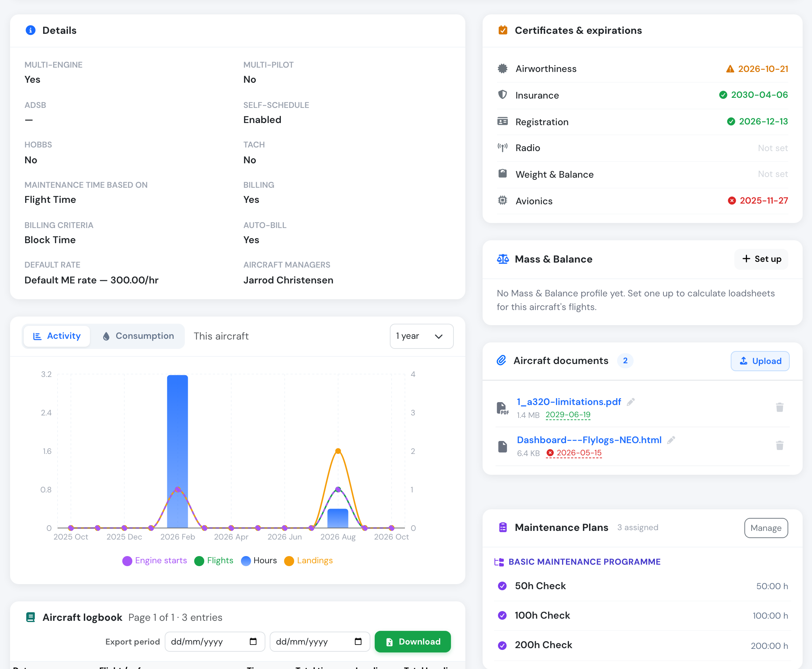
Task: Open the 1_a320-limitations.pdf document
Action: point(569,402)
